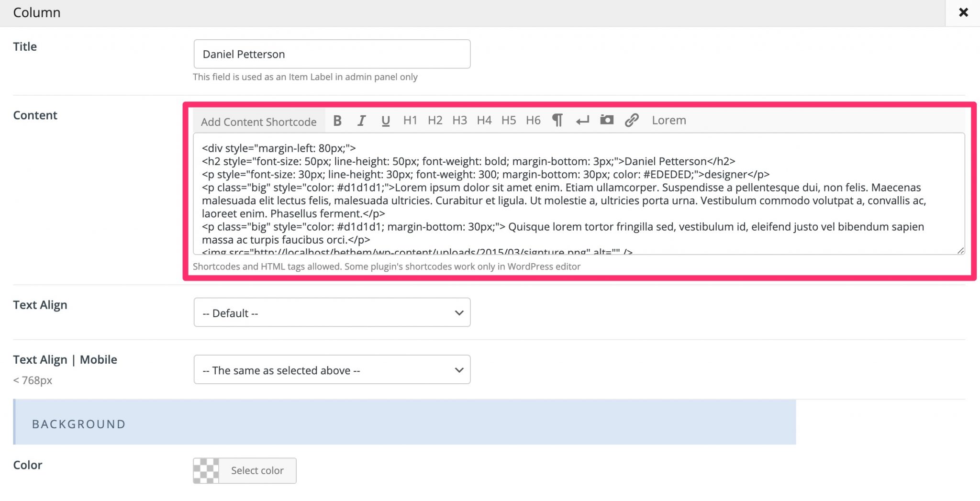
Task: Toggle bold formatting in the Content toolbar
Action: (x=337, y=121)
